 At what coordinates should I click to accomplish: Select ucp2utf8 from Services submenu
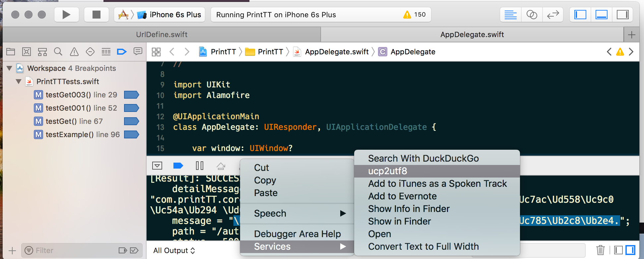point(387,171)
